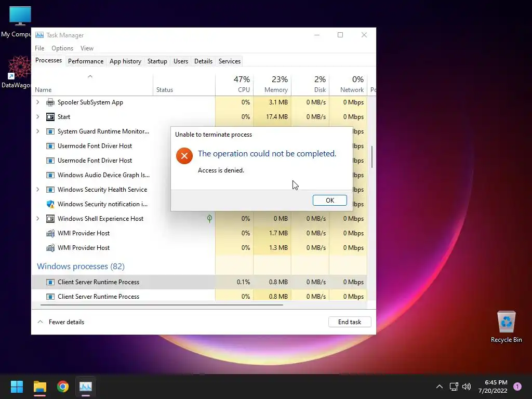Expand Windows Security Health Service row

pos(37,190)
